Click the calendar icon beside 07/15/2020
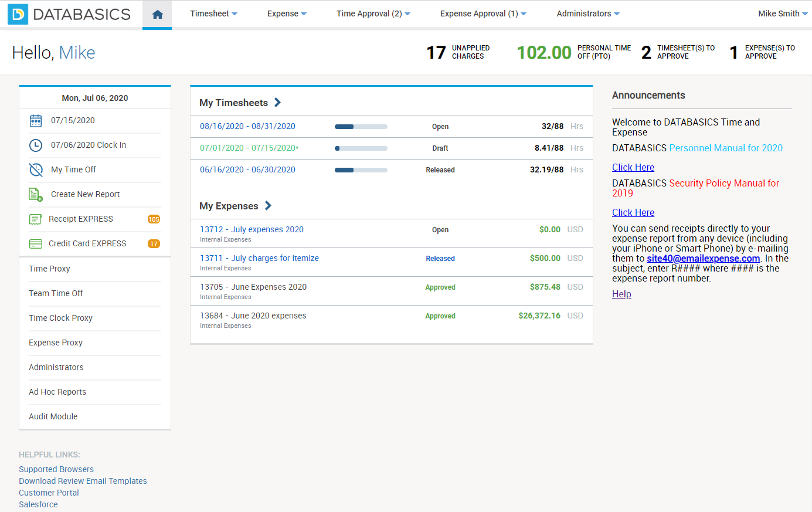Image resolution: width=812 pixels, height=512 pixels. tap(36, 121)
